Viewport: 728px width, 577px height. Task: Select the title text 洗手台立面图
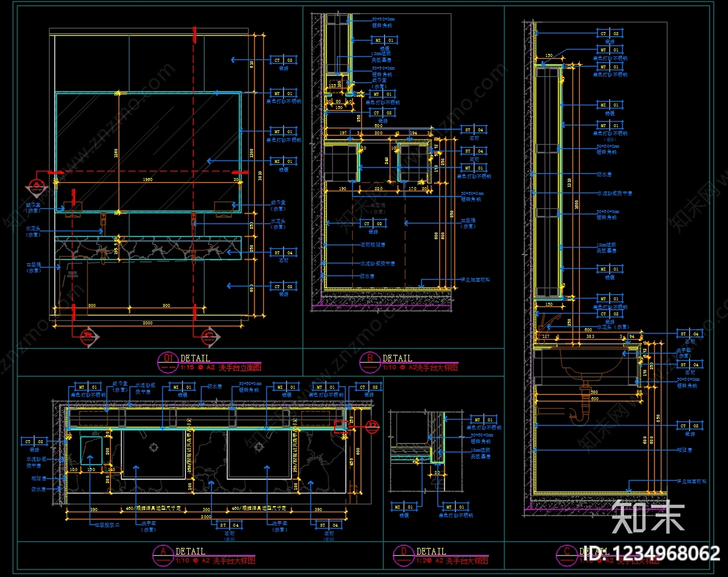[x=240, y=367]
